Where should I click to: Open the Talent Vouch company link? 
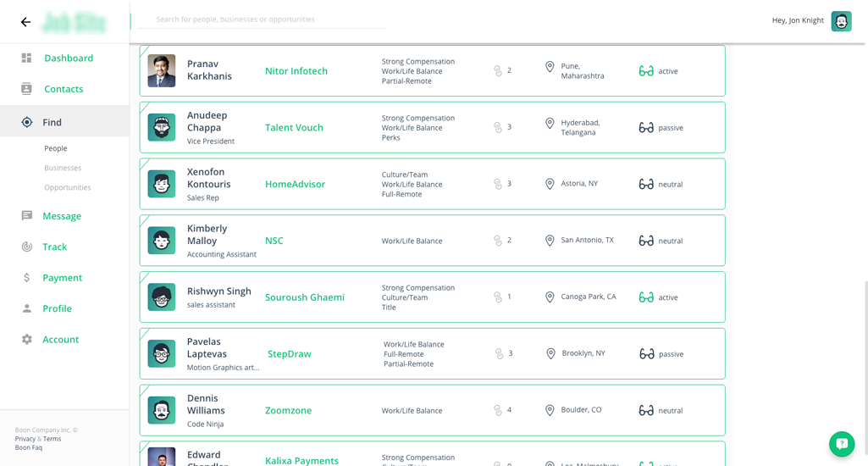coord(294,127)
